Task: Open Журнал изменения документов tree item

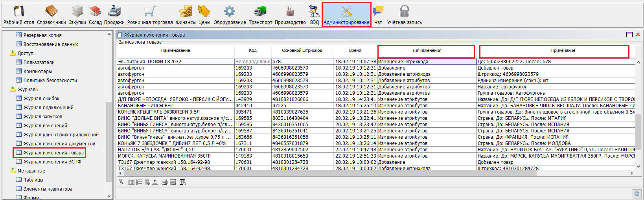Action: (x=59, y=144)
